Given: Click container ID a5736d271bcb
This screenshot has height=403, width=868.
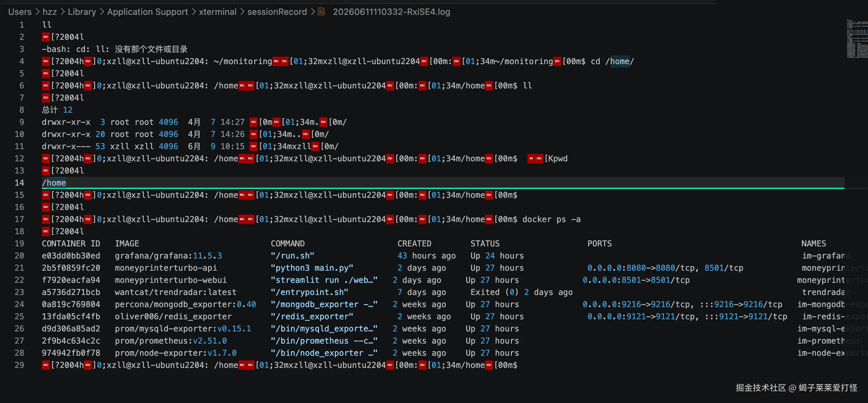Looking at the screenshot, I should point(71,292).
